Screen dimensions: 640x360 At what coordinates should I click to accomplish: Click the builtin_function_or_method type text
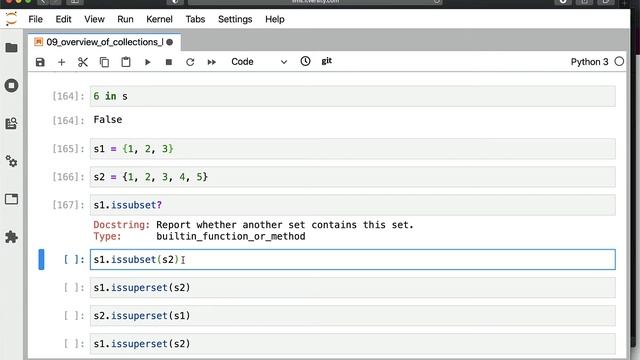(231, 236)
